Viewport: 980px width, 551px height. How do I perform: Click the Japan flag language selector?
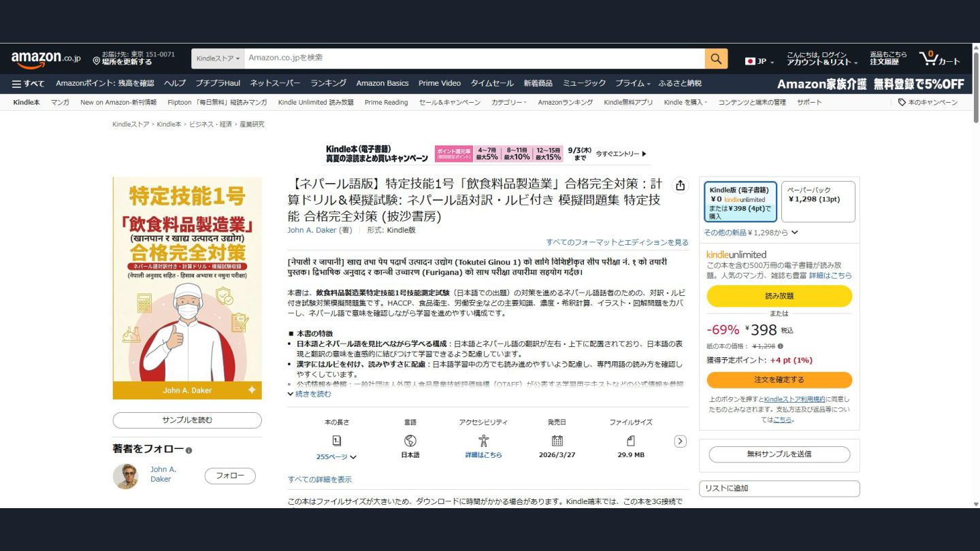coord(759,61)
